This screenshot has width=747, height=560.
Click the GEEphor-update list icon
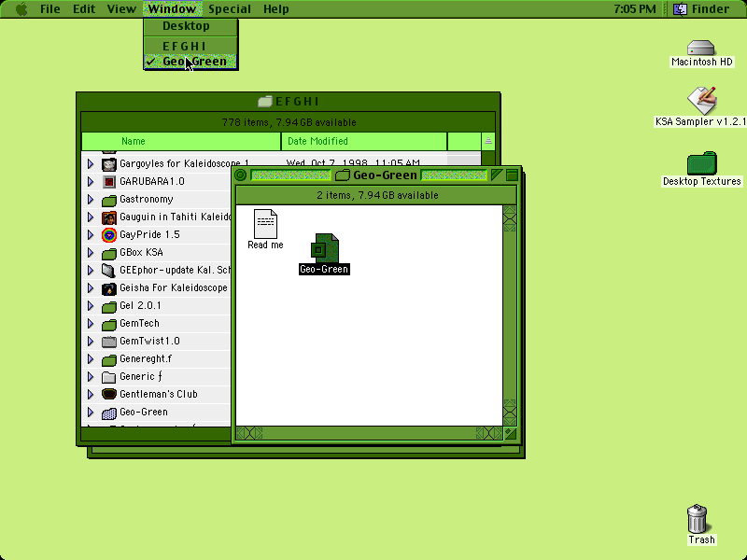pyautogui.click(x=109, y=271)
